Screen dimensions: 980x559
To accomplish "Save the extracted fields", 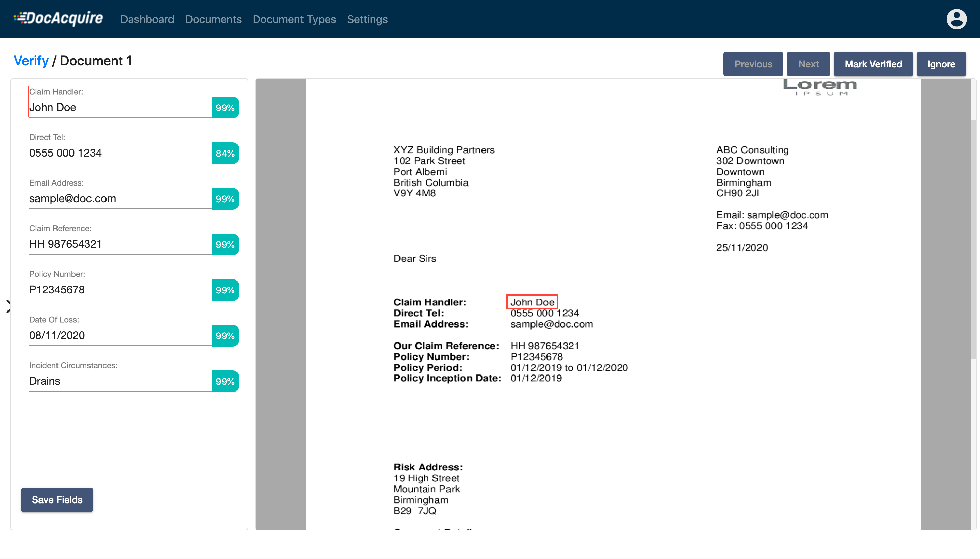I will coord(57,499).
